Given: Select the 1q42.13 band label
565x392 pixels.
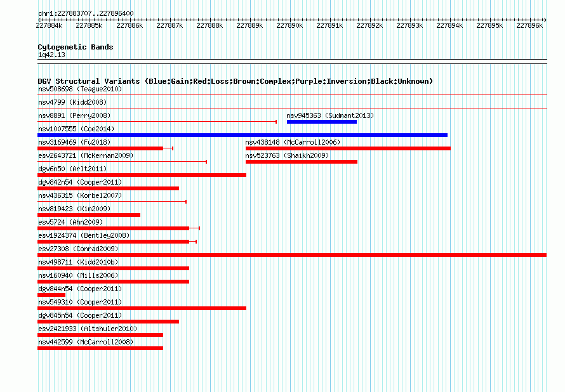Looking at the screenshot, I should click(x=51, y=55).
